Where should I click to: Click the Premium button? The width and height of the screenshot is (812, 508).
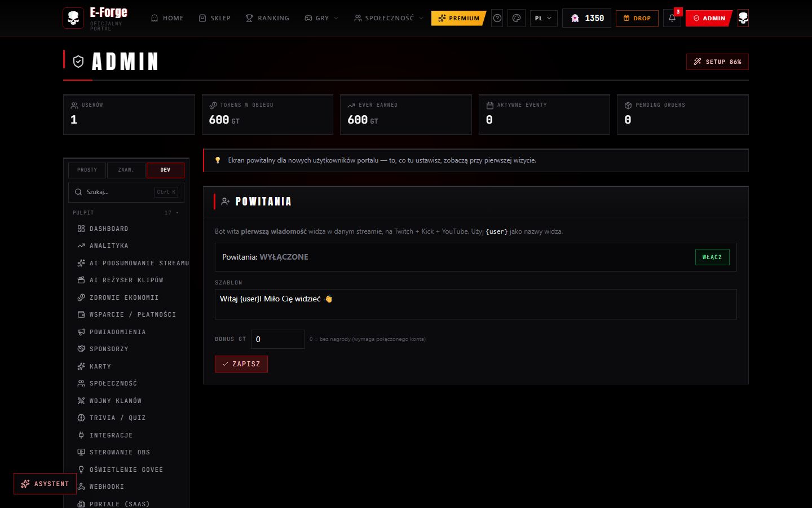click(458, 18)
